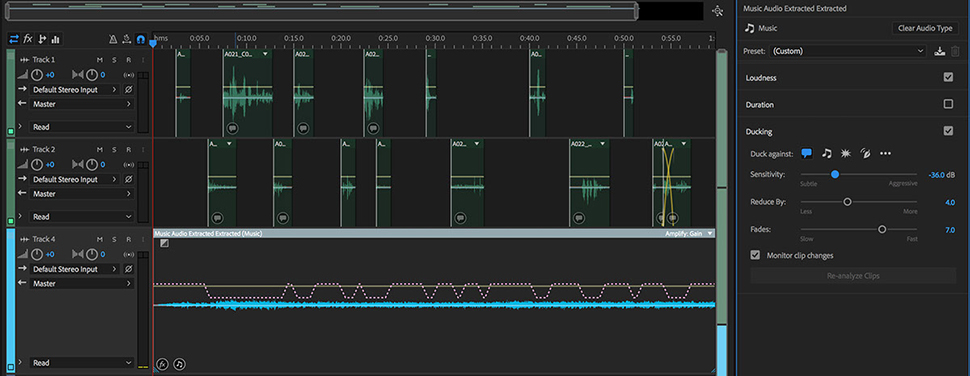Expand Track 1 automation lanes chevron
The width and height of the screenshot is (970, 376).
[x=20, y=127]
